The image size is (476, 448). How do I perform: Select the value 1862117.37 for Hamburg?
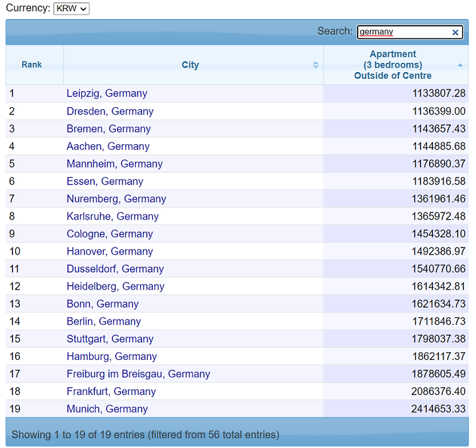pos(439,357)
